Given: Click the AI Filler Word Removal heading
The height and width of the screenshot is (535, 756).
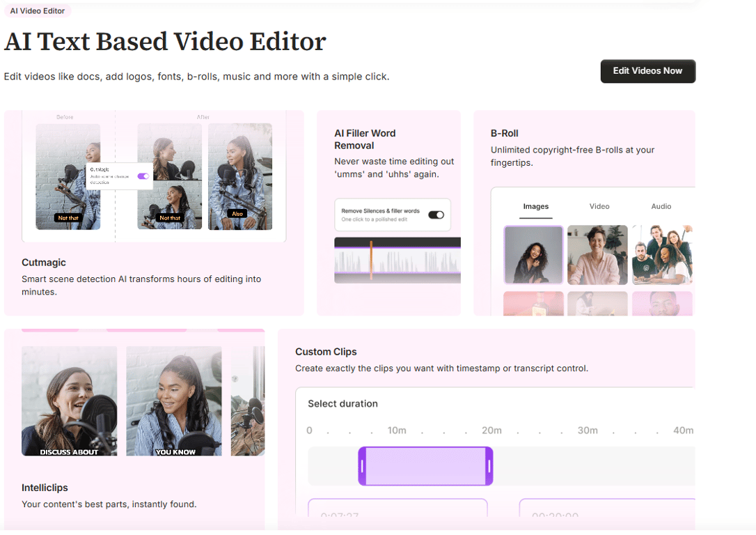Looking at the screenshot, I should click(x=365, y=139).
